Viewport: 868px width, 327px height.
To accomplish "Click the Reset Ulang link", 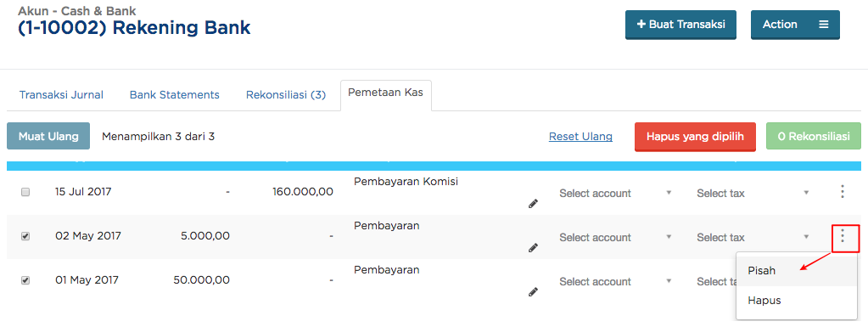I will (x=580, y=137).
